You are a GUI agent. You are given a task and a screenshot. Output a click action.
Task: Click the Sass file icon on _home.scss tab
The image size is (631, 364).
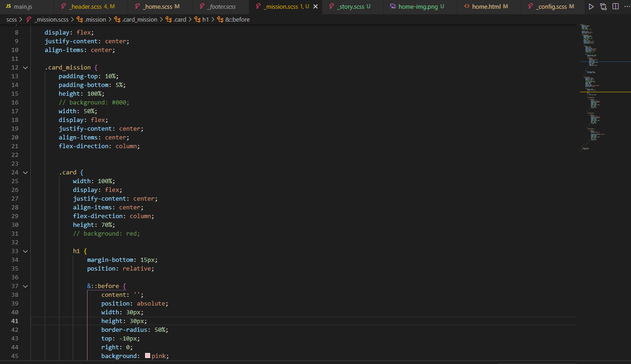coord(137,6)
